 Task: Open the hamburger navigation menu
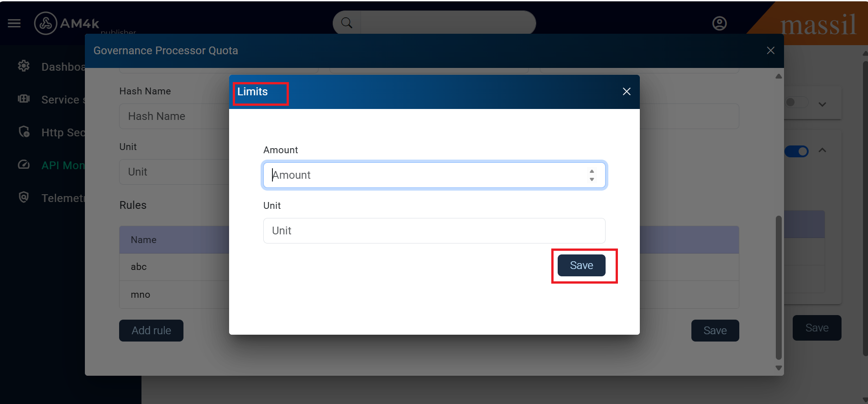click(14, 23)
